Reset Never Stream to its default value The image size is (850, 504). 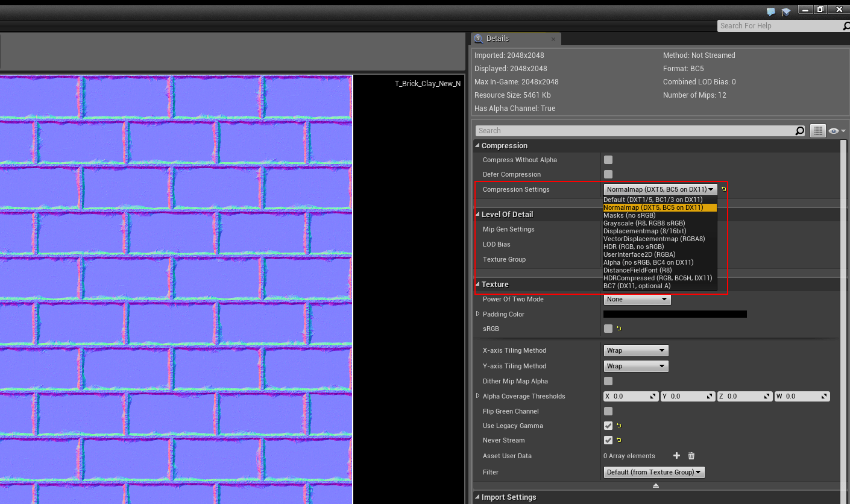[619, 440]
